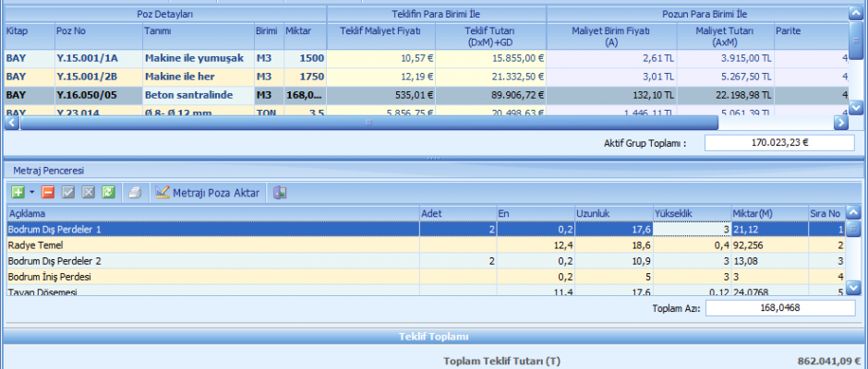The height and width of the screenshot is (369, 868).
Task: Click the red delete row icon
Action: 48,193
